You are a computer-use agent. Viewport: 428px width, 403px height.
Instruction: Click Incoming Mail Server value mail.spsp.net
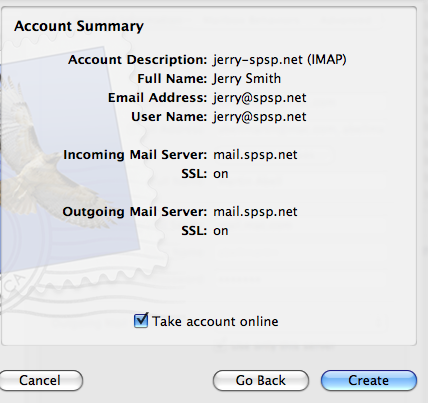point(255,155)
